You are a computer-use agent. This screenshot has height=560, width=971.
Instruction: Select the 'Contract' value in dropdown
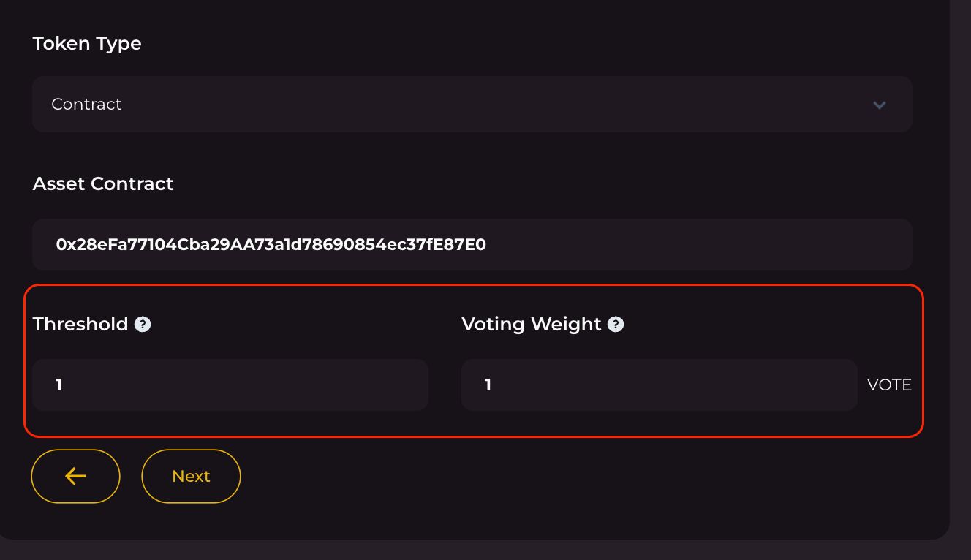[x=86, y=105]
